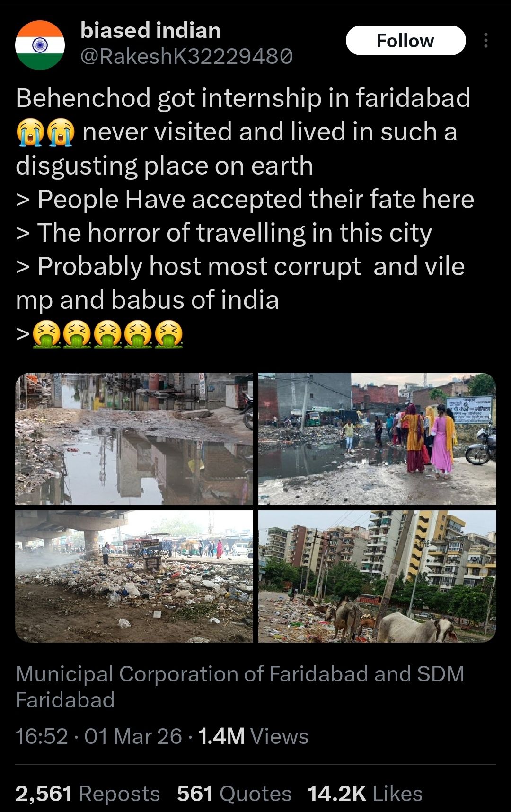The image size is (511, 812).
Task: Show the 561 Quotes list
Action: (234, 794)
